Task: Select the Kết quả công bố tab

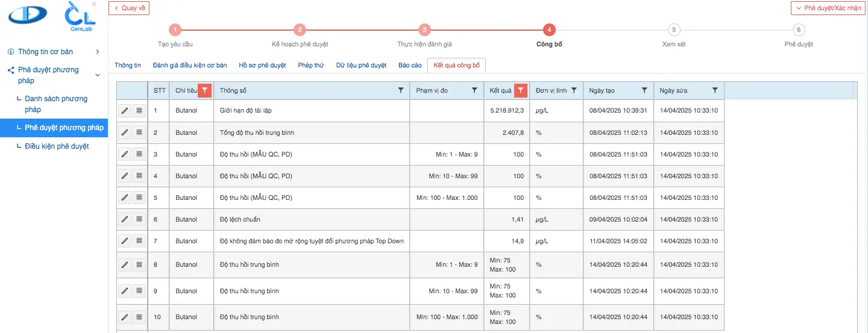Action: pos(456,65)
